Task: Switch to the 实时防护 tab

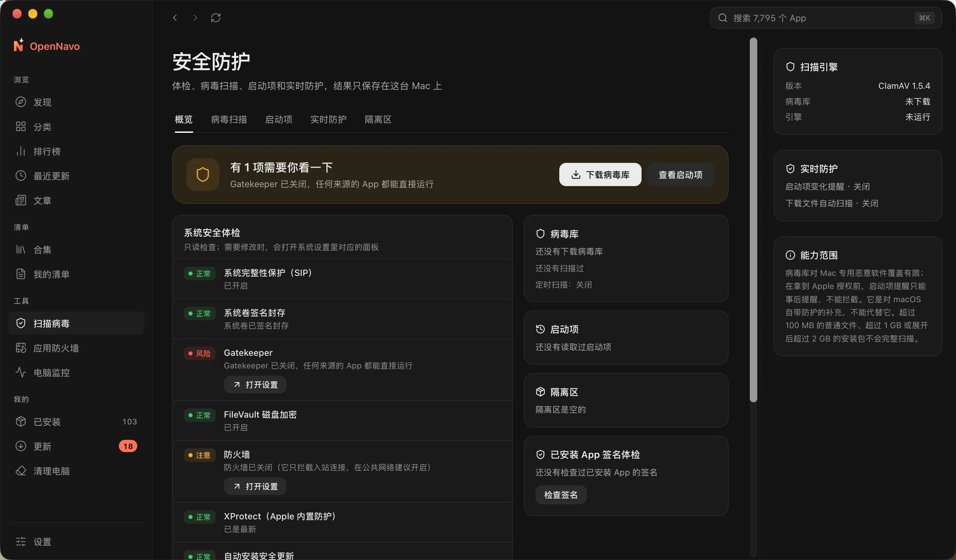Action: 328,120
